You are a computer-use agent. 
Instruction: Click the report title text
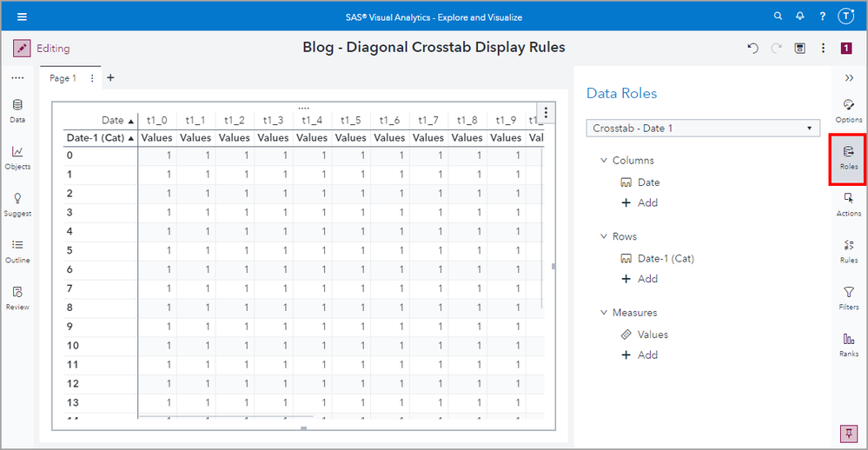(434, 47)
